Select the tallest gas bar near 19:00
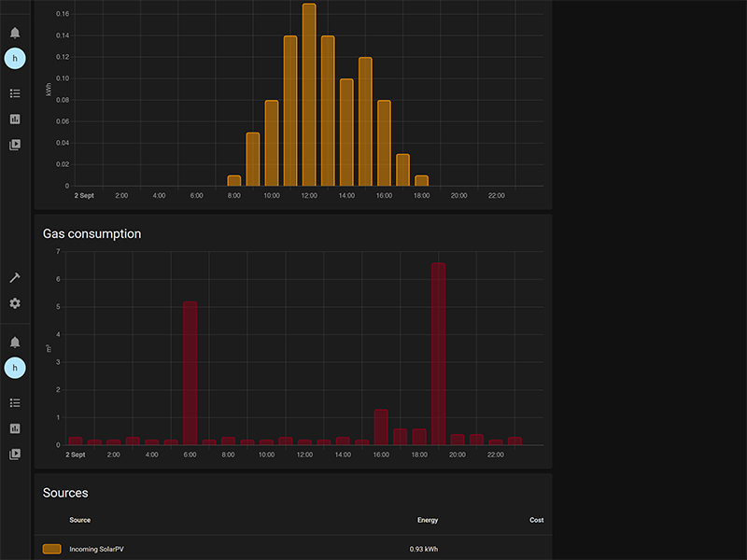The height and width of the screenshot is (560, 747). (438, 354)
